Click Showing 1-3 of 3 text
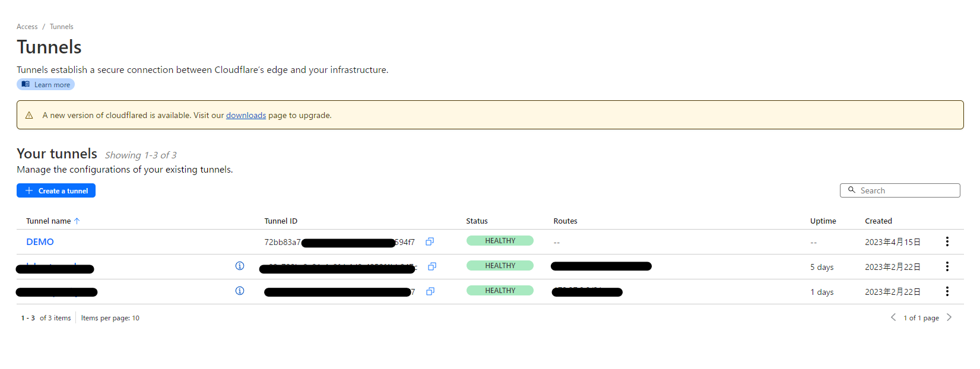This screenshot has width=980, height=369. pyautogui.click(x=141, y=155)
